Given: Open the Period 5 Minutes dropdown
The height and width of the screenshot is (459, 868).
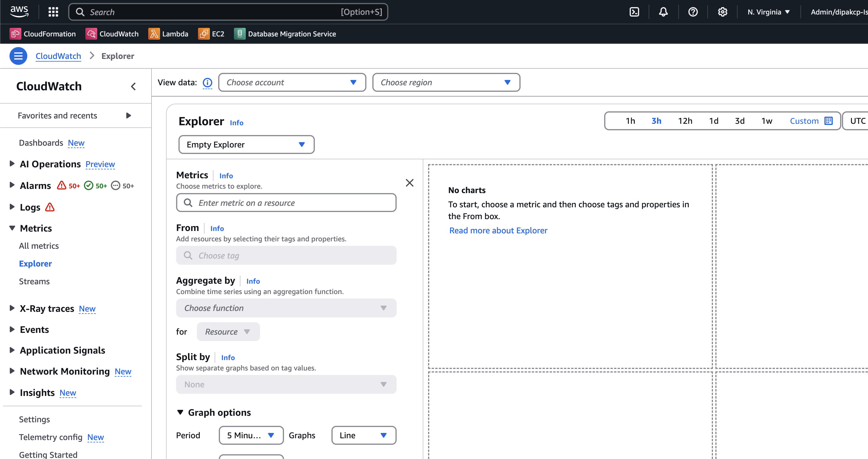Looking at the screenshot, I should [251, 435].
